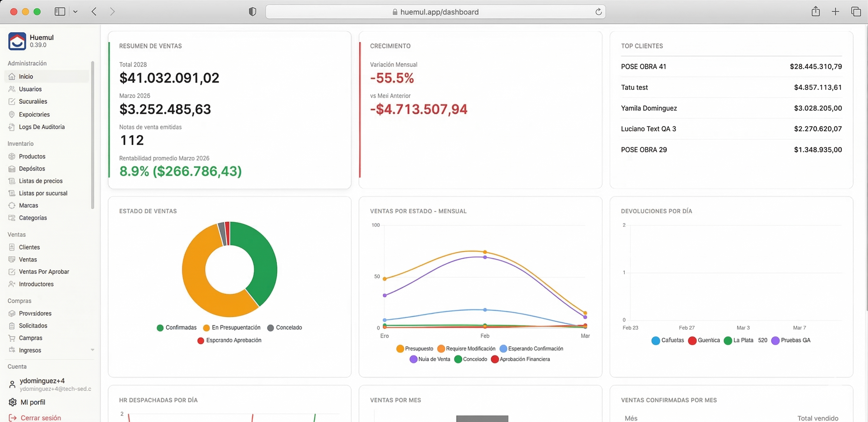Click the Logs De Auditoria icon
This screenshot has height=422, width=868.
click(x=12, y=127)
